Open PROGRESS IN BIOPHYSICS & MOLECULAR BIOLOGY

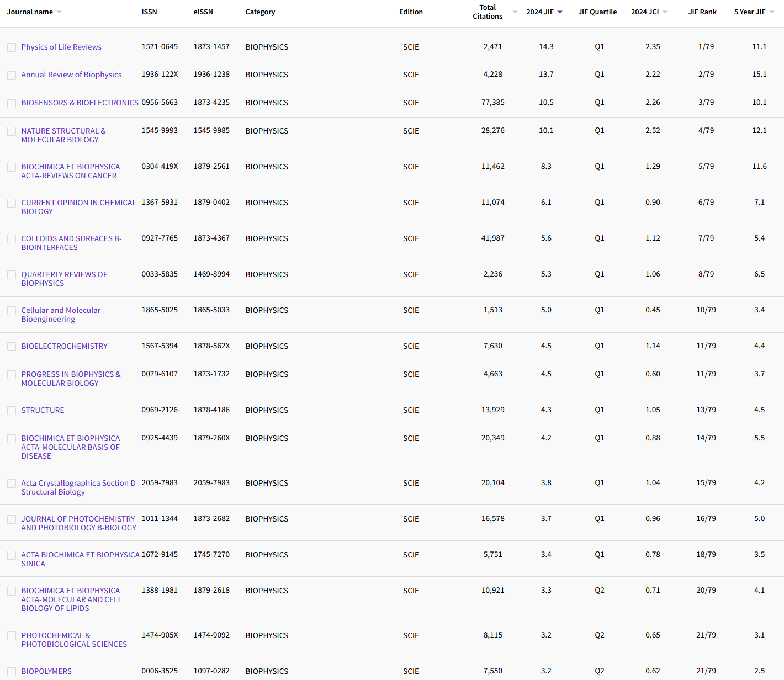(71, 379)
